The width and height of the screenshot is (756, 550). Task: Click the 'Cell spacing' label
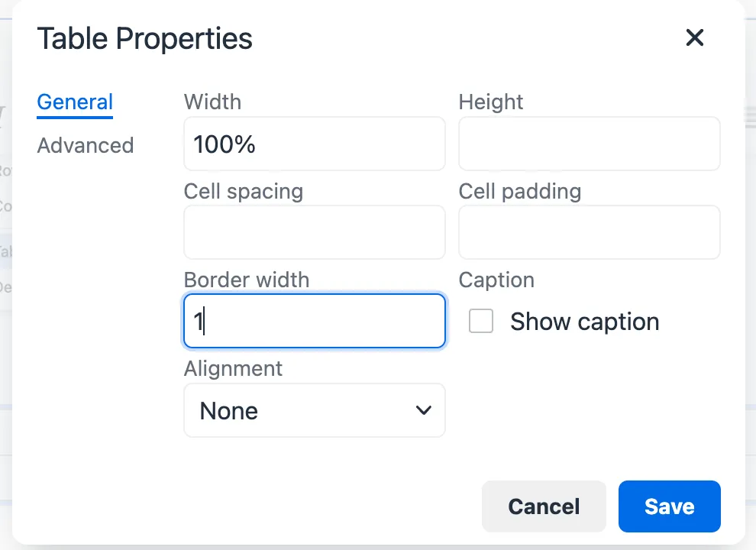point(244,191)
